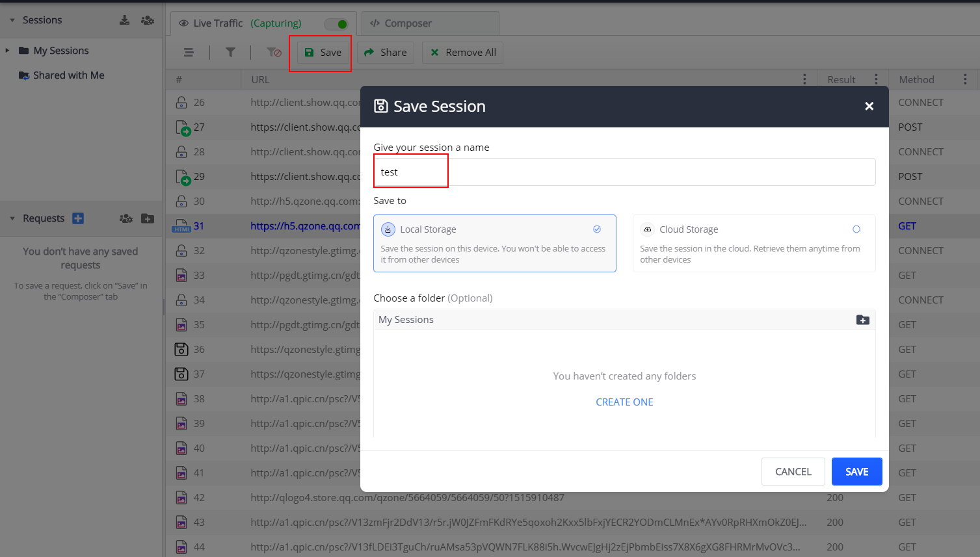Expand the My Sessions tree item
The image size is (980, 557).
8,51
